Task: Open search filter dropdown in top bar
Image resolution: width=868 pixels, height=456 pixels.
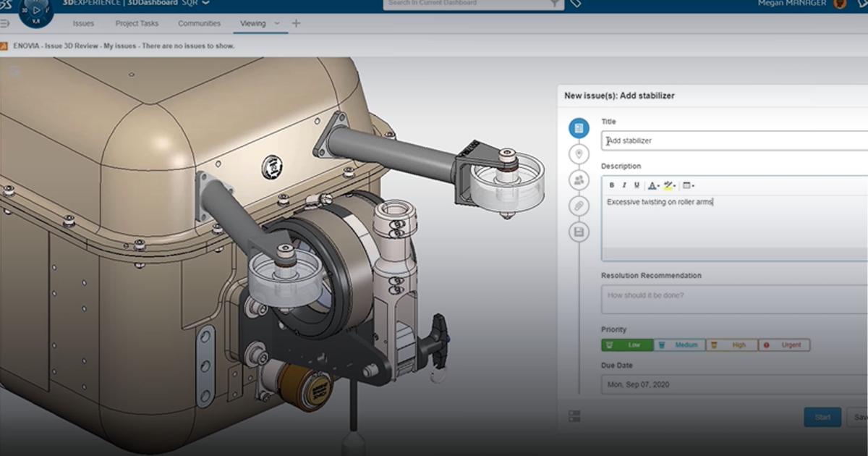Action: pyautogui.click(x=555, y=4)
